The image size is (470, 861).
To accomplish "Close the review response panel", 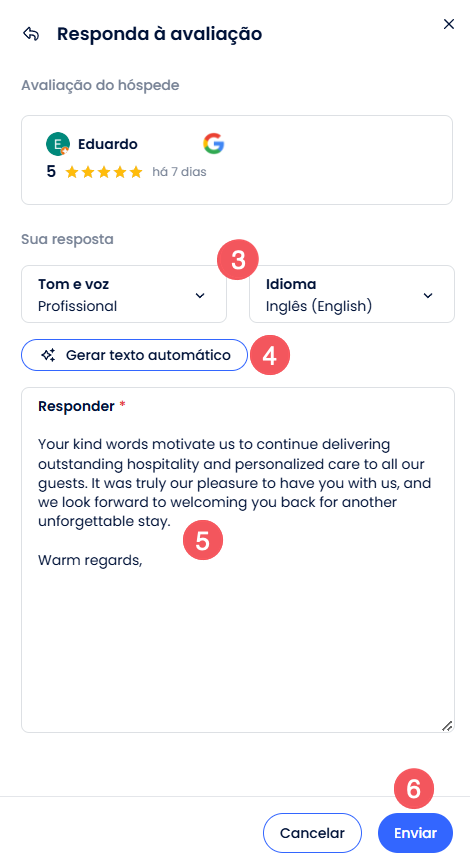I will pos(449,24).
